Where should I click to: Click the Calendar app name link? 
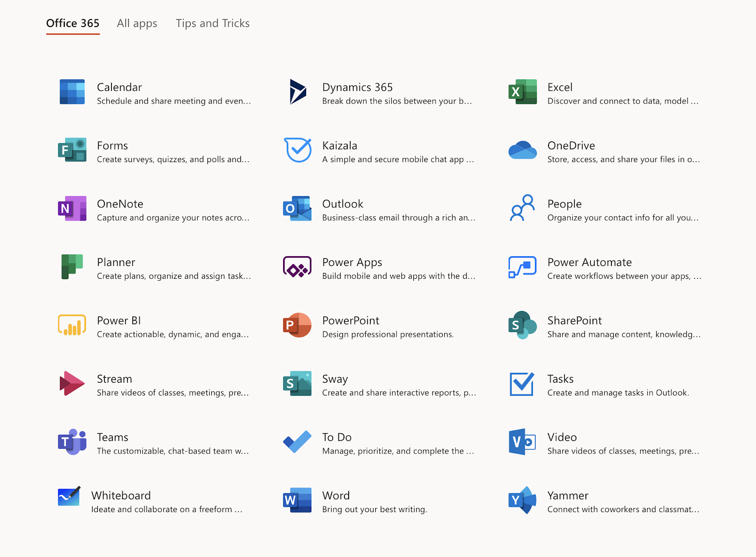pyautogui.click(x=120, y=87)
